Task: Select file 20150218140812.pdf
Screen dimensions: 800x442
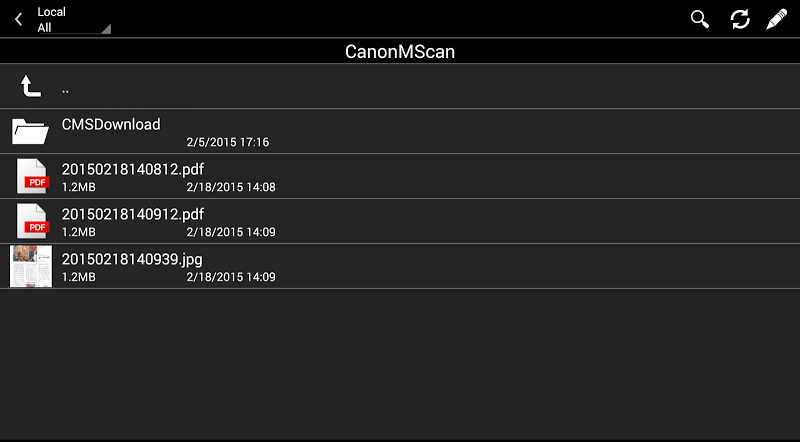Action: tap(133, 169)
